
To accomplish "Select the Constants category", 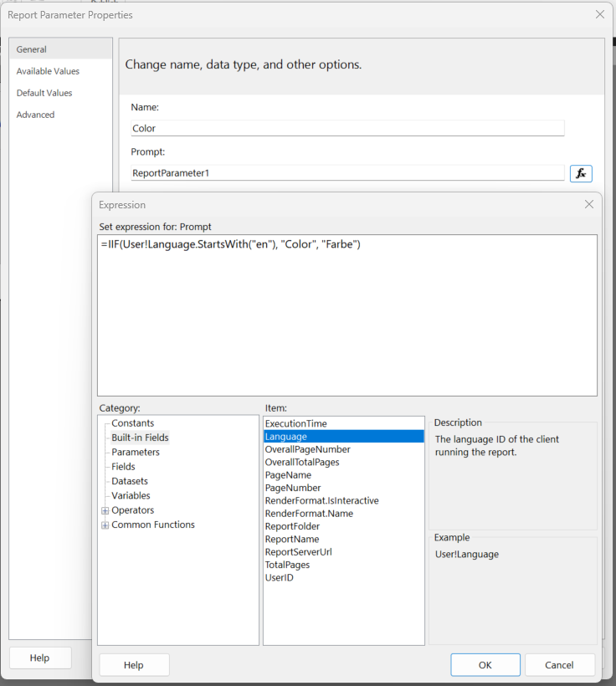I will [x=133, y=423].
